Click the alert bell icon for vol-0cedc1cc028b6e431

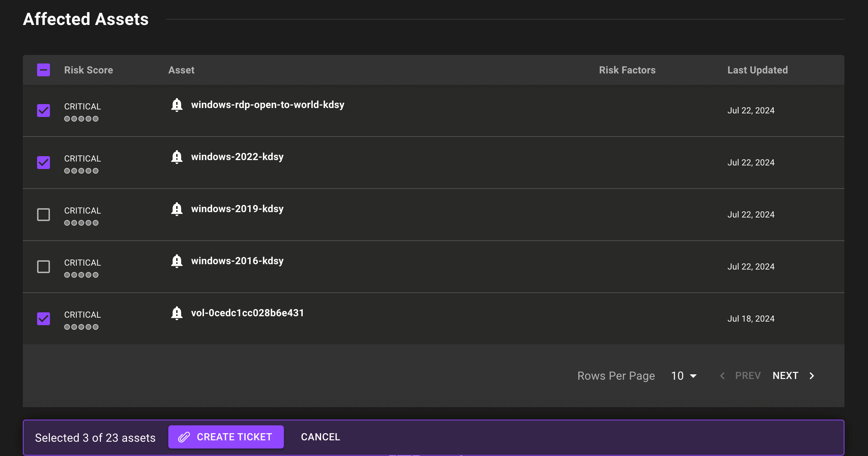177,313
